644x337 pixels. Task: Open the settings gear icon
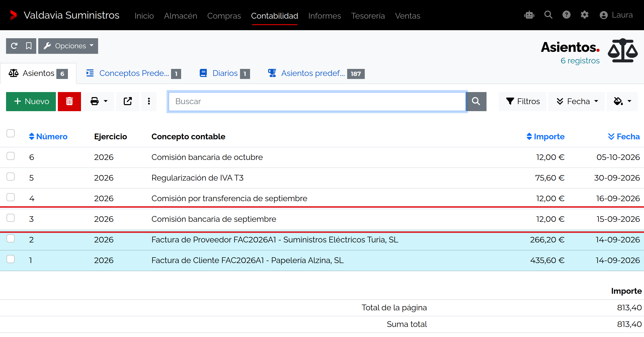[x=585, y=15]
